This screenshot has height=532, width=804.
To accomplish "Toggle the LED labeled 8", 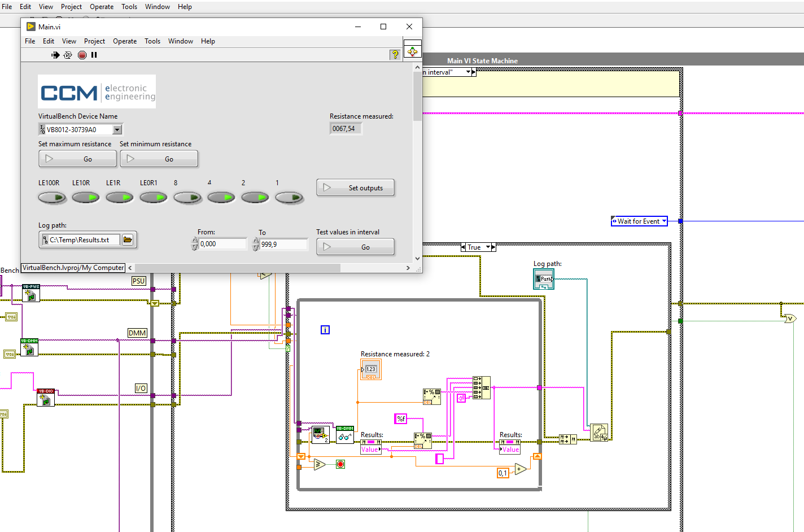I will tap(187, 198).
